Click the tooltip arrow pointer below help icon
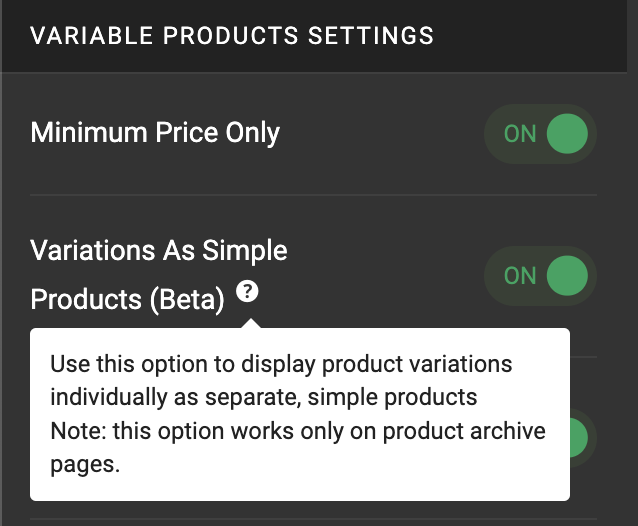This screenshot has height=526, width=638. [x=251, y=323]
